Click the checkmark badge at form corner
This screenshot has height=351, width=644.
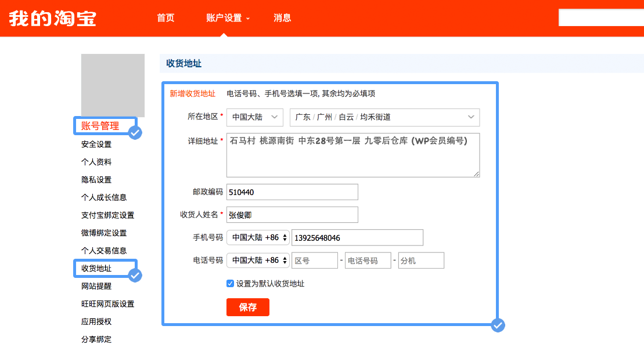click(498, 325)
